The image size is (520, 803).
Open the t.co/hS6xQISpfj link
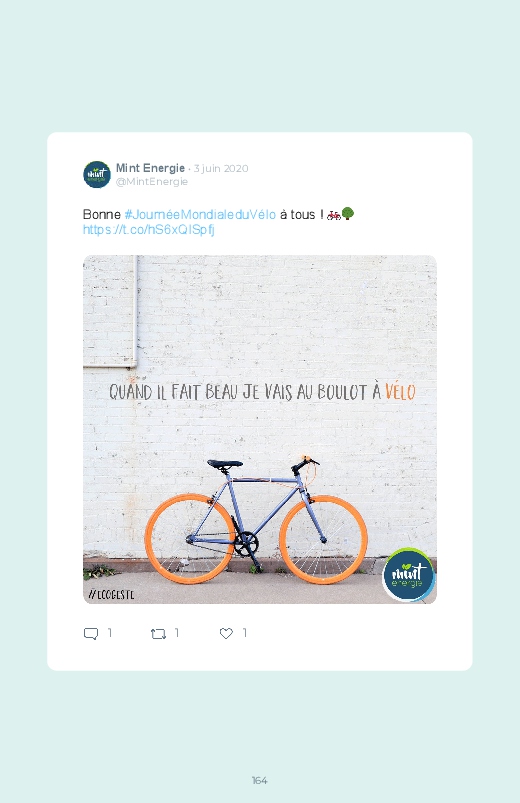click(149, 229)
